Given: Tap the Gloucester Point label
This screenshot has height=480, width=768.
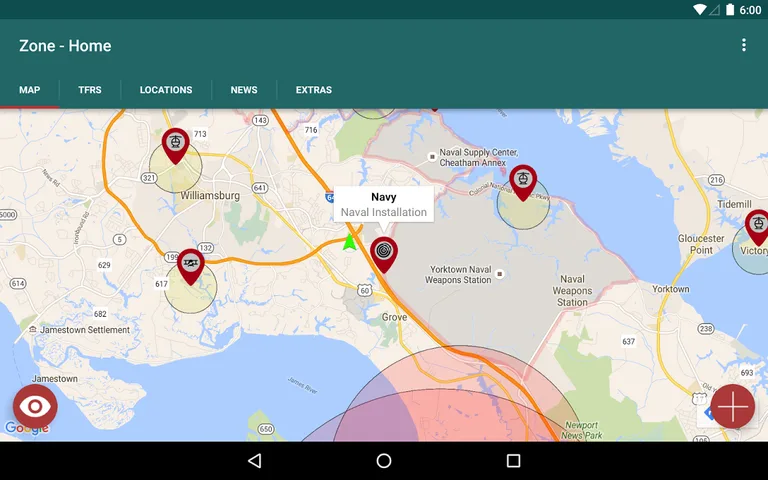Looking at the screenshot, I should click(x=701, y=244).
